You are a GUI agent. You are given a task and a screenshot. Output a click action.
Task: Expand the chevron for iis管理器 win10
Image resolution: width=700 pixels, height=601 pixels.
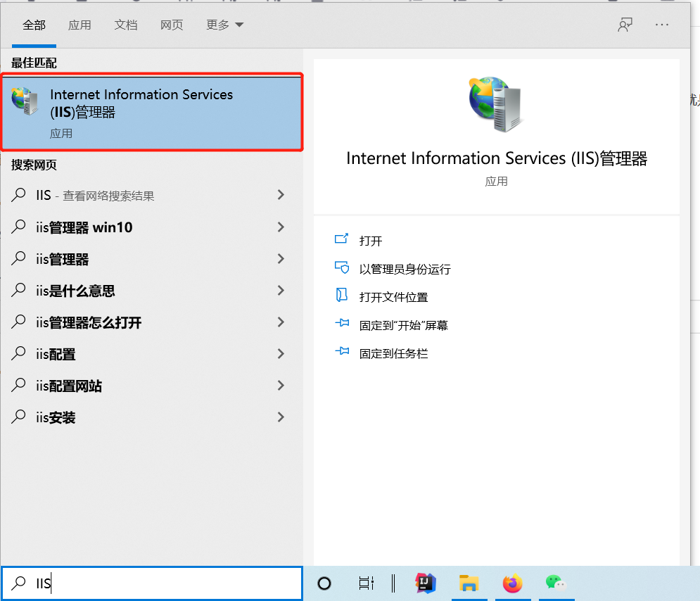point(281,227)
